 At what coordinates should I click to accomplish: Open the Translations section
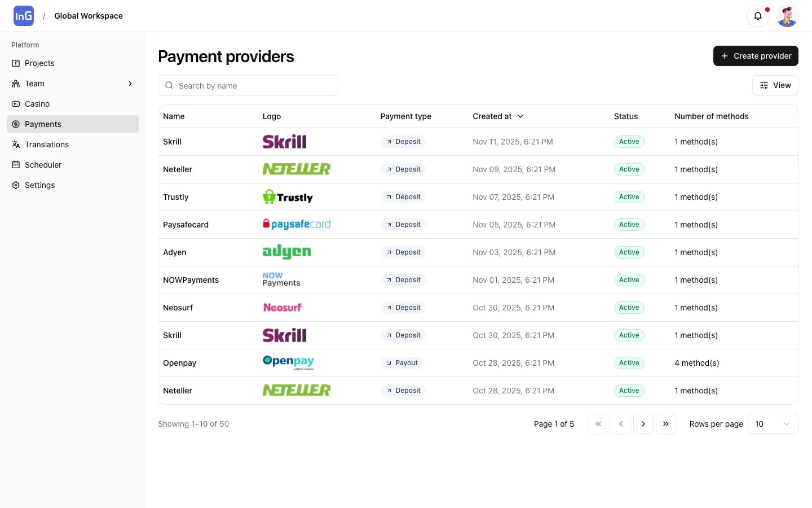click(47, 144)
